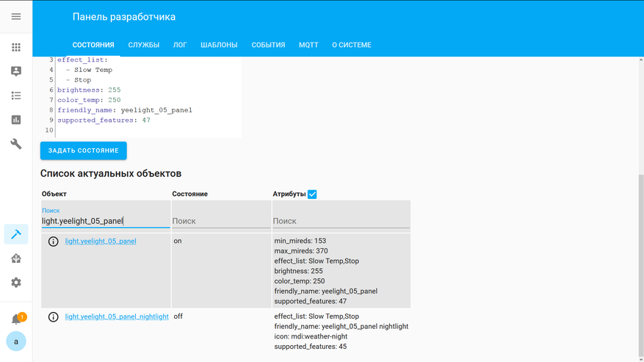Switch to the СЛУЖБЫ tab
This screenshot has width=644, height=362.
pos(144,45)
